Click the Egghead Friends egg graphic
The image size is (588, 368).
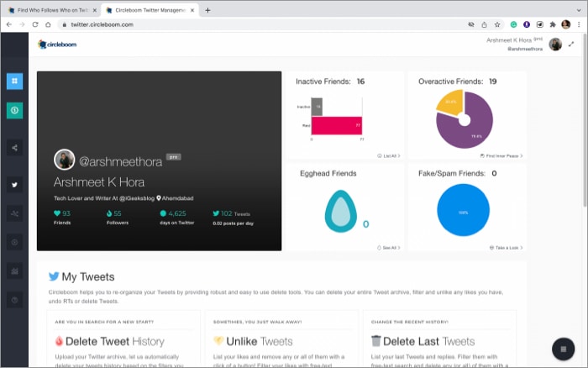[x=340, y=211]
